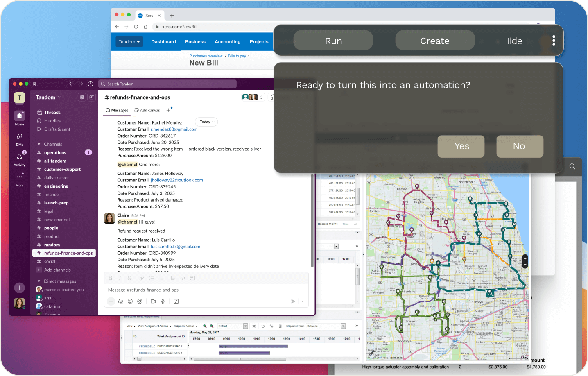
Task: Open Tandom workspace settings gear icon
Action: [82, 97]
